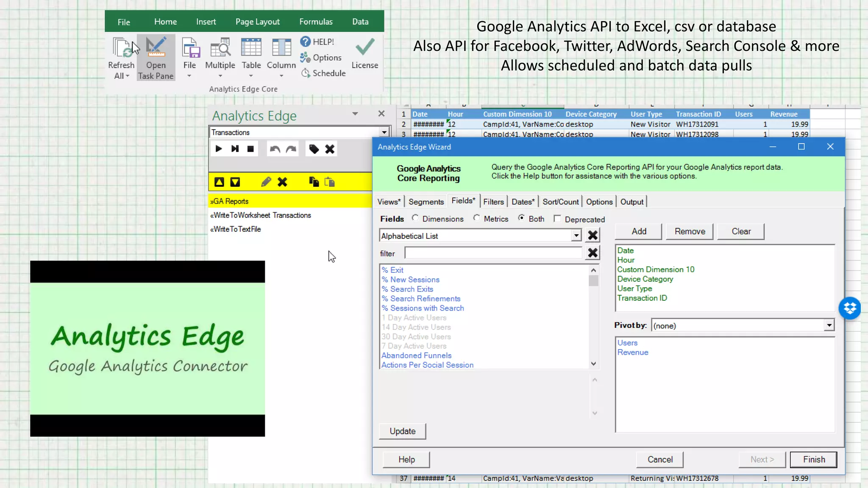Select % New Sessions in fields list
The height and width of the screenshot is (488, 868).
pyautogui.click(x=410, y=280)
